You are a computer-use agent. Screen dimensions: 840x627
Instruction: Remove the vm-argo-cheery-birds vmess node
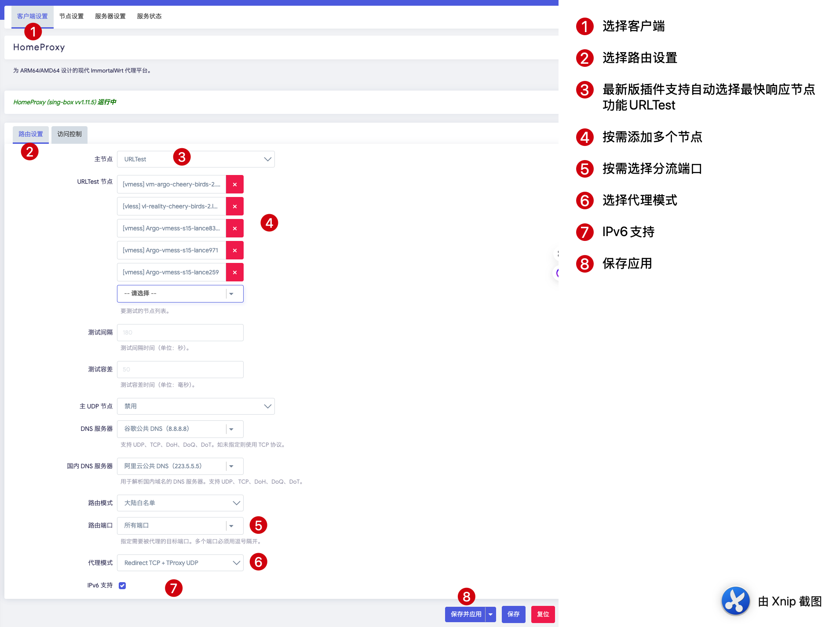click(x=235, y=184)
